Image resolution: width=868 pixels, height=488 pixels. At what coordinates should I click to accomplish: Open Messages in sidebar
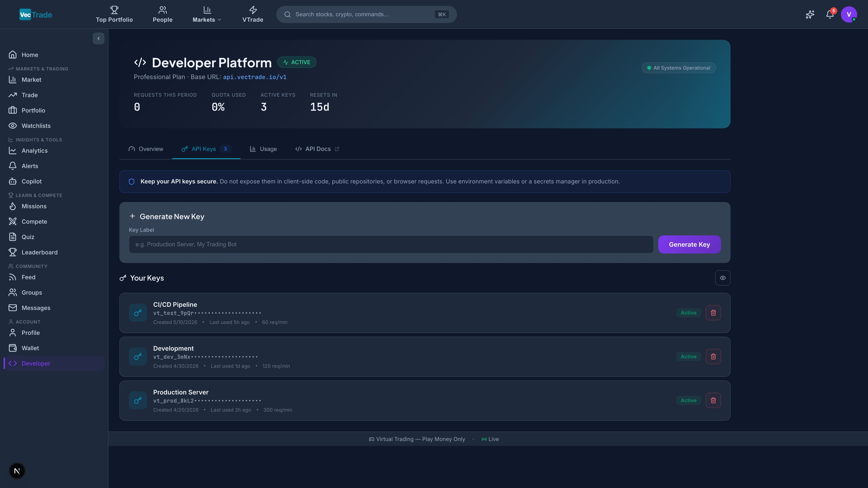(x=54, y=308)
